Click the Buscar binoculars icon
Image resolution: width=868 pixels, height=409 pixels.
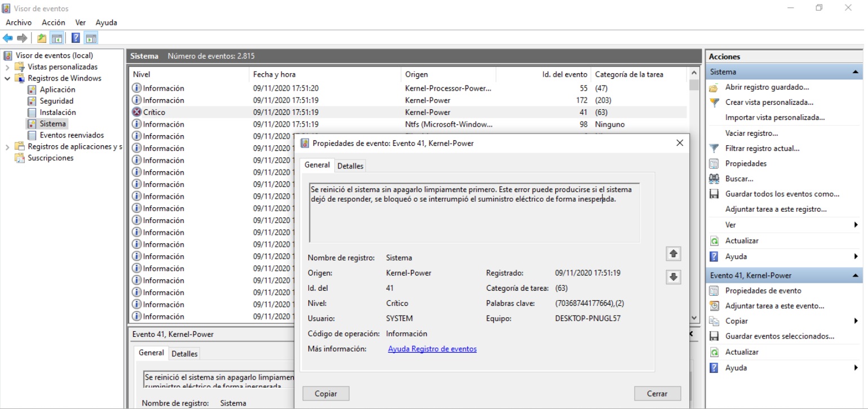pos(714,179)
